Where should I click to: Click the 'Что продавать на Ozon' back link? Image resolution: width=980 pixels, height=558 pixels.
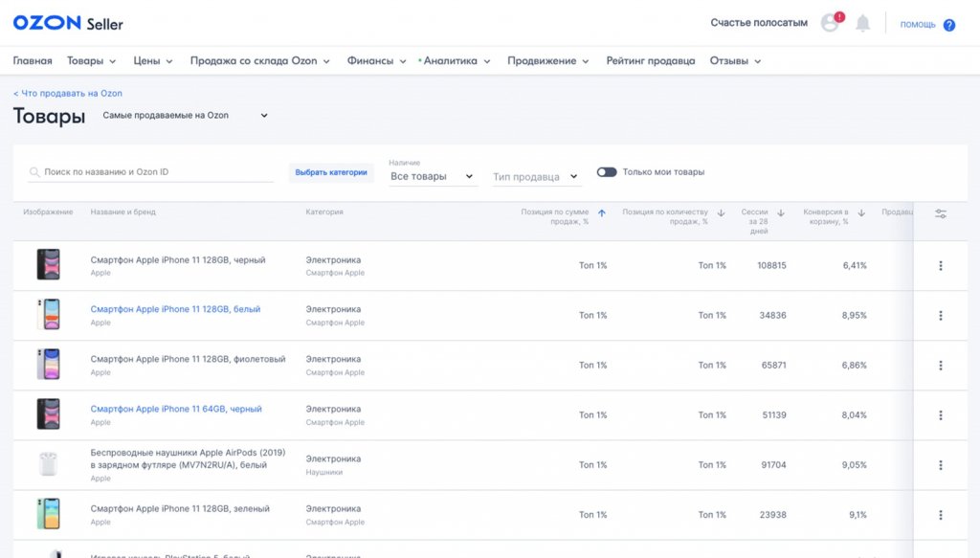pyautogui.click(x=68, y=94)
